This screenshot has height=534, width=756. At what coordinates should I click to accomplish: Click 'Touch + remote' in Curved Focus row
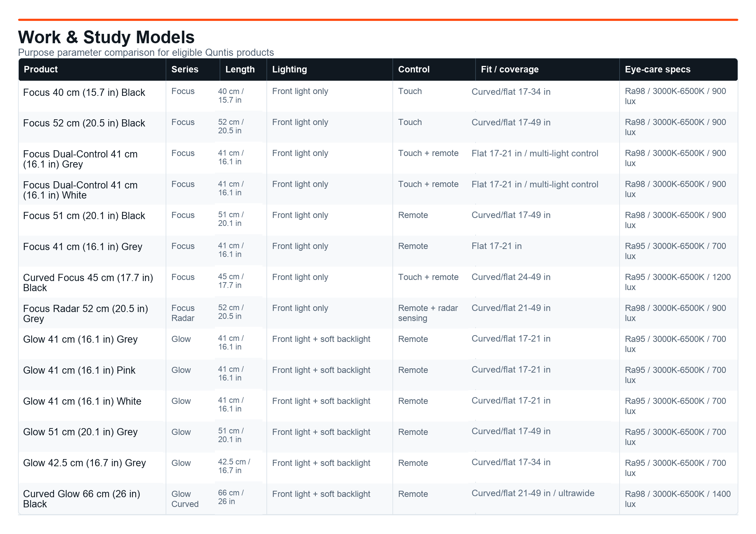pos(428,277)
